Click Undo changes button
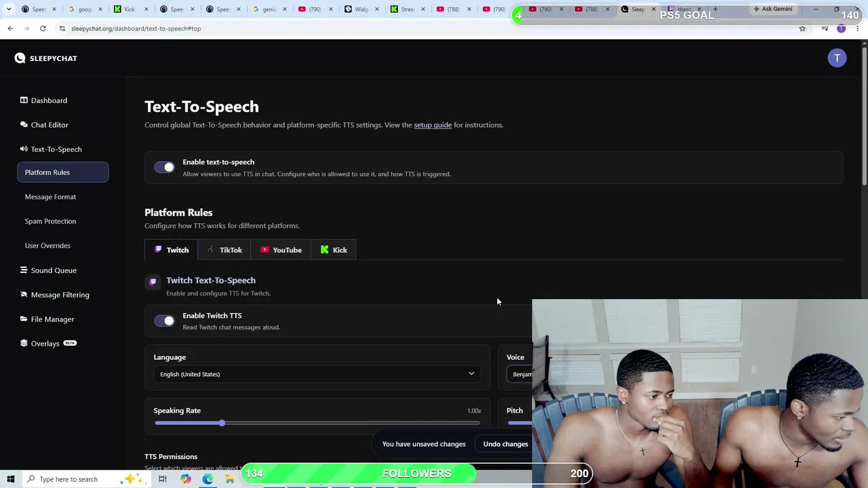 (x=505, y=444)
